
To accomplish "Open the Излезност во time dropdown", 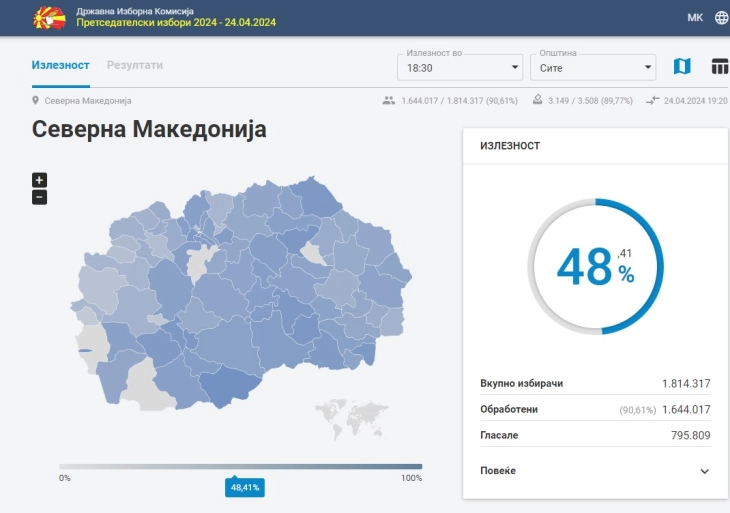I will pyautogui.click(x=459, y=67).
